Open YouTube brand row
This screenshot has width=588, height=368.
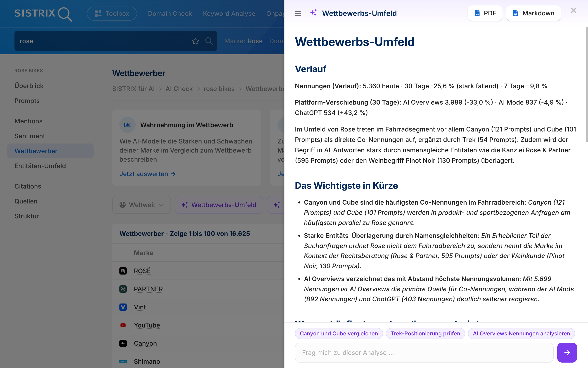(x=147, y=325)
